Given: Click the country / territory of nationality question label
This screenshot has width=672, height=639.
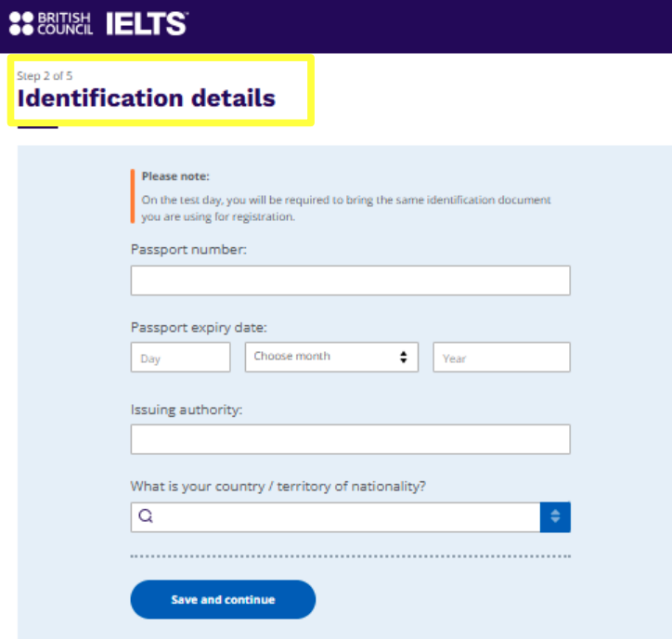Looking at the screenshot, I should [x=278, y=487].
